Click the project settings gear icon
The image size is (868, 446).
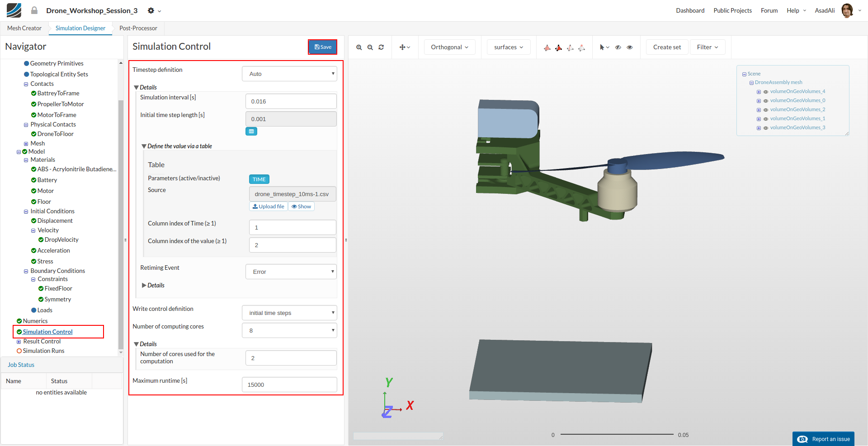pyautogui.click(x=151, y=10)
